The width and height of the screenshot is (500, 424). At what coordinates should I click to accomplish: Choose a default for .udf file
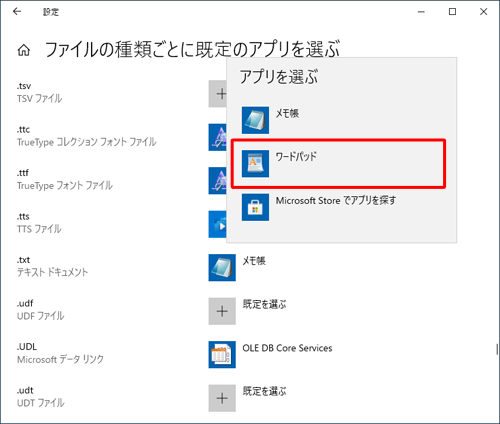[x=264, y=304]
